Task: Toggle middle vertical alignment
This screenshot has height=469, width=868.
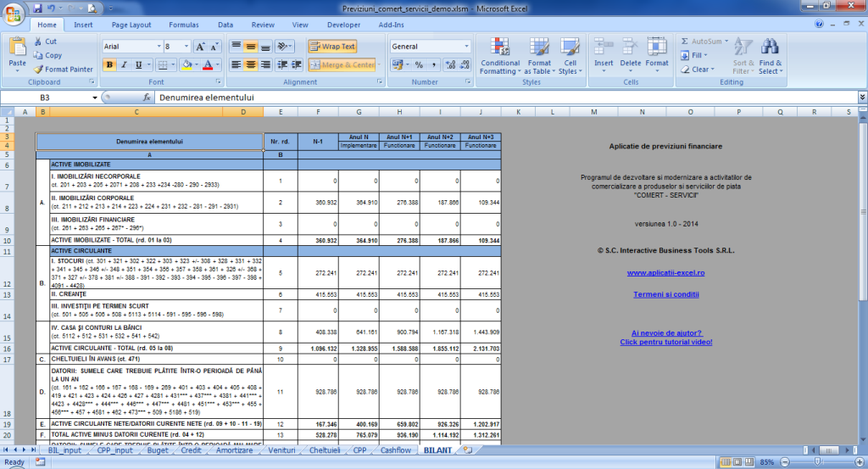Action: [251, 47]
